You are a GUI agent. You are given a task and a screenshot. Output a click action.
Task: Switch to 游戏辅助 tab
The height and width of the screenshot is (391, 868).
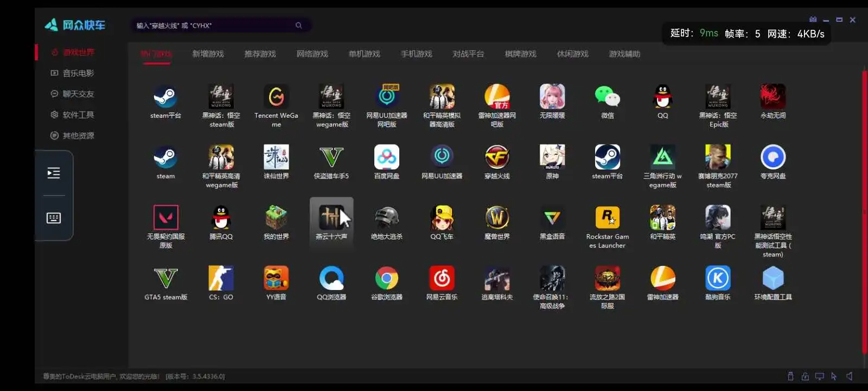click(625, 54)
